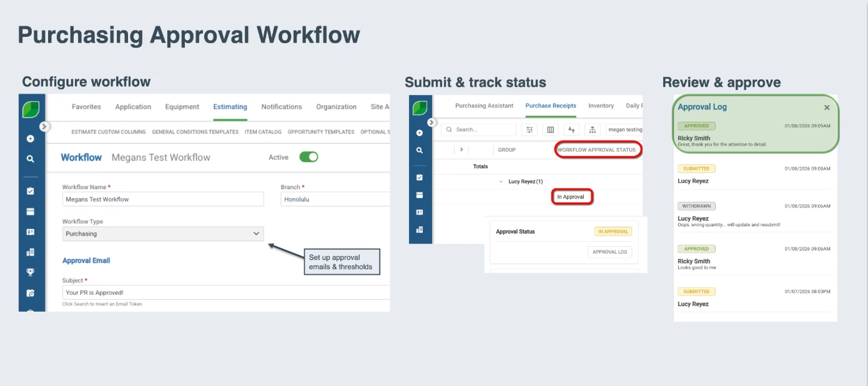Switch to the Inventory tab

(x=601, y=106)
